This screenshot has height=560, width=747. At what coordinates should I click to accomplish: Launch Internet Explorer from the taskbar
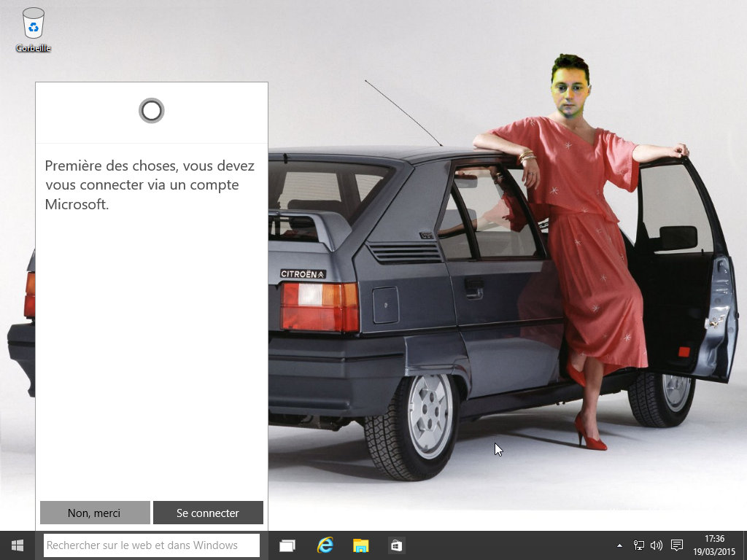tap(325, 545)
